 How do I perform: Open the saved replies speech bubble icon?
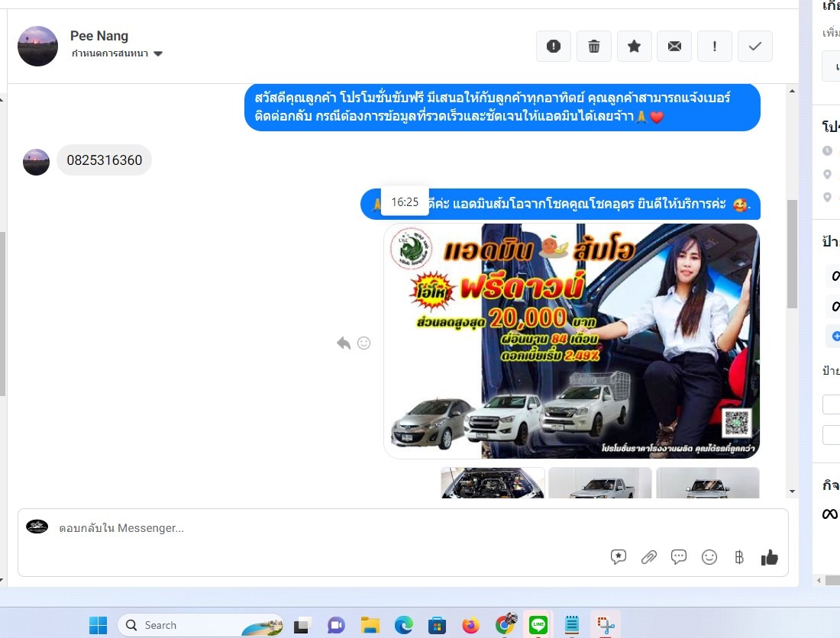pyautogui.click(x=679, y=557)
